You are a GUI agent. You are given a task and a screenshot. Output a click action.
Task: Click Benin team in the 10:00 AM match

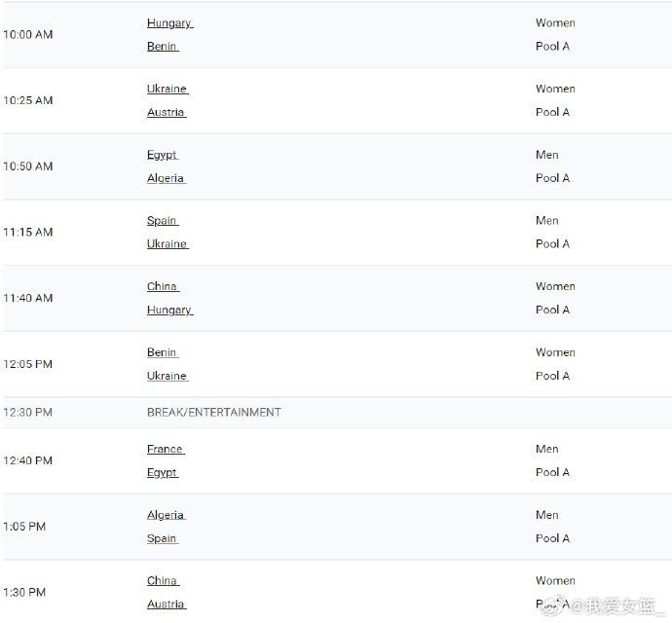point(162,47)
